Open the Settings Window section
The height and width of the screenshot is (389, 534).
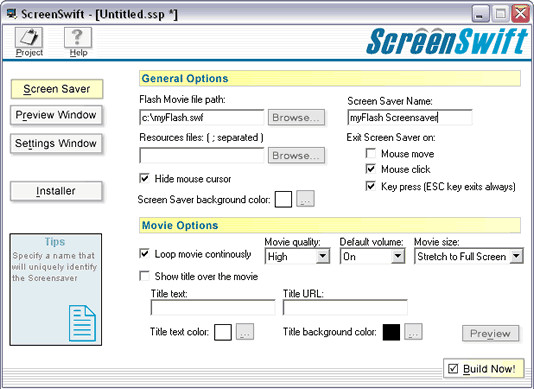click(x=56, y=143)
